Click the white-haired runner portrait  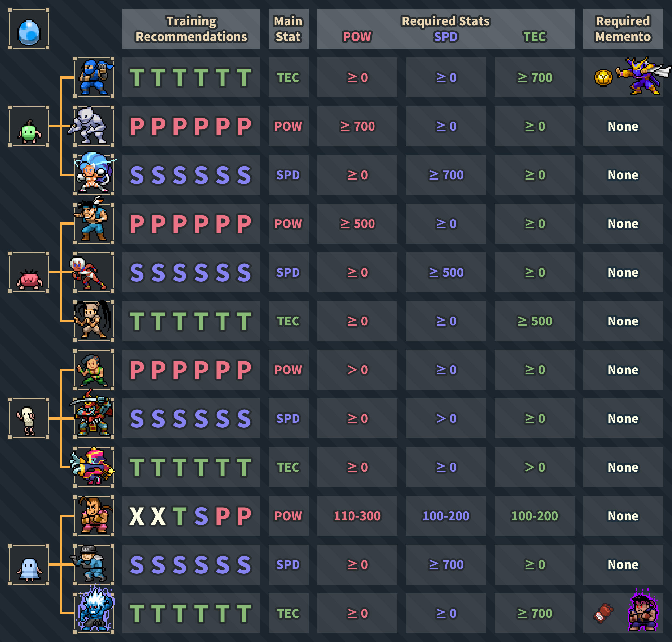coord(93,272)
